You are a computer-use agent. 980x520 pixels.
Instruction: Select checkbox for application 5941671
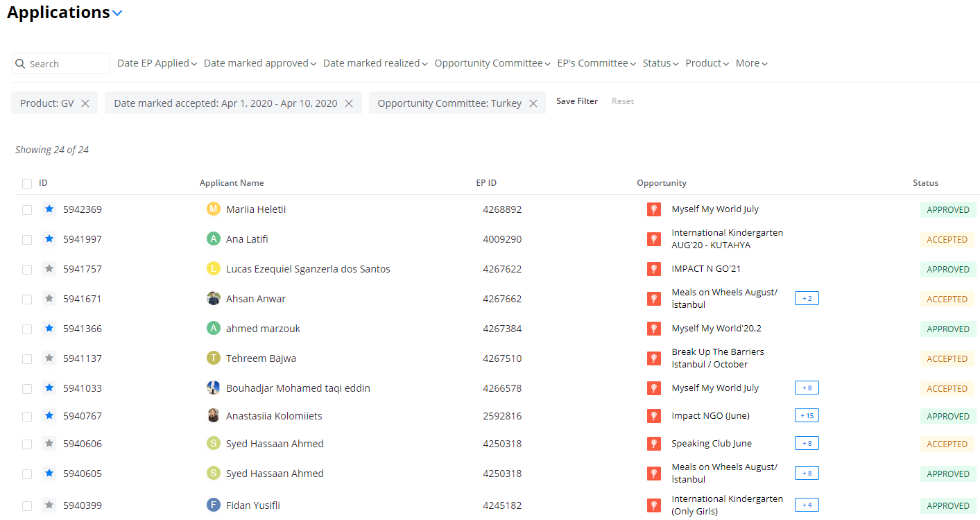[27, 299]
